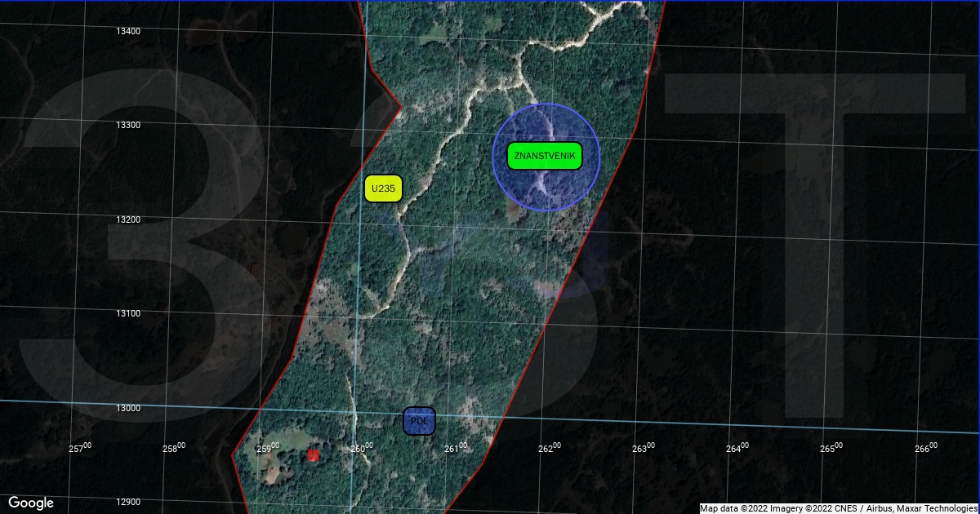Screen dimensions: 980x514
Task: Click easting label 262
Action: (x=550, y=448)
